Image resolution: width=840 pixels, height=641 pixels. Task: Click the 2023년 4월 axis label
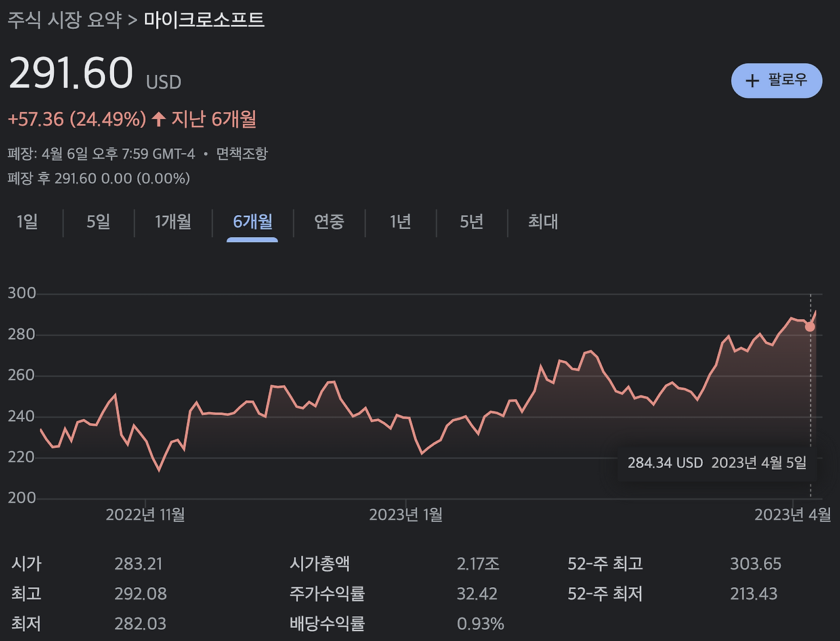[793, 514]
